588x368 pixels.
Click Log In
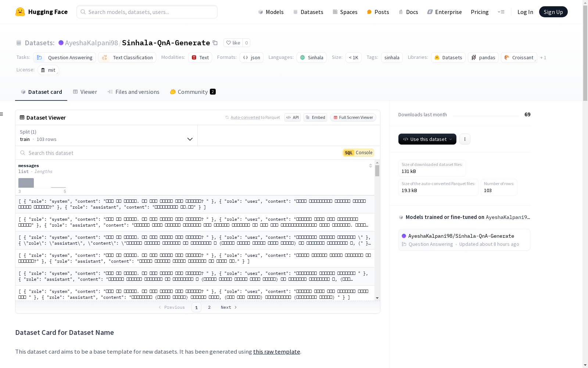[525, 12]
